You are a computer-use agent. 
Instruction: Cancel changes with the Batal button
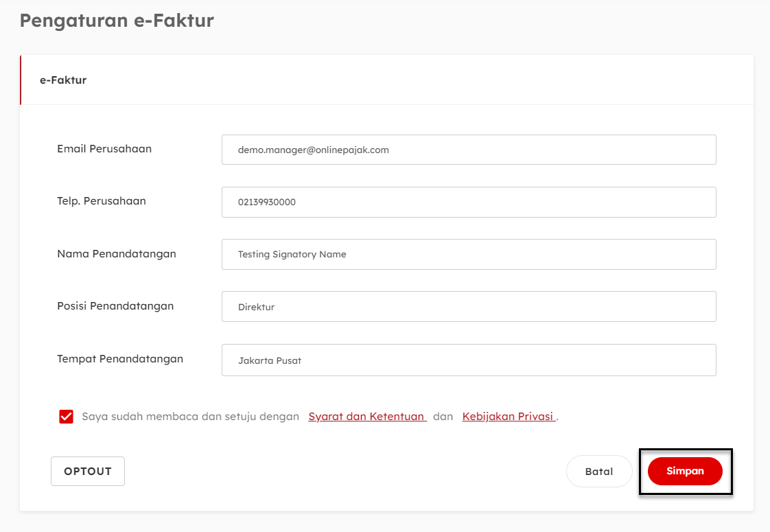[598, 472]
